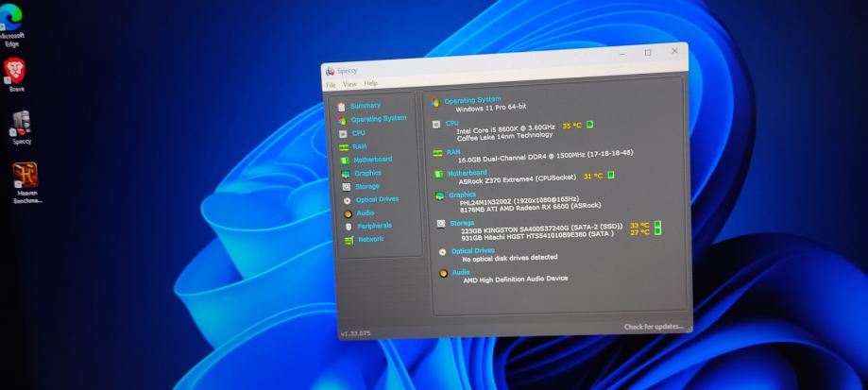Click CPU icon in Speccy sidebar
The width and height of the screenshot is (868, 390).
(x=343, y=134)
